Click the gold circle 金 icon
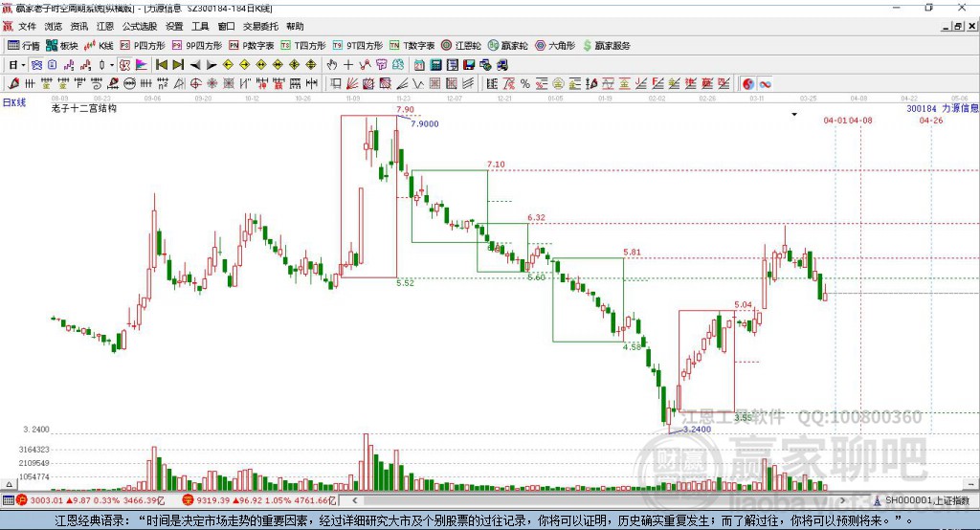 pyautogui.click(x=558, y=84)
